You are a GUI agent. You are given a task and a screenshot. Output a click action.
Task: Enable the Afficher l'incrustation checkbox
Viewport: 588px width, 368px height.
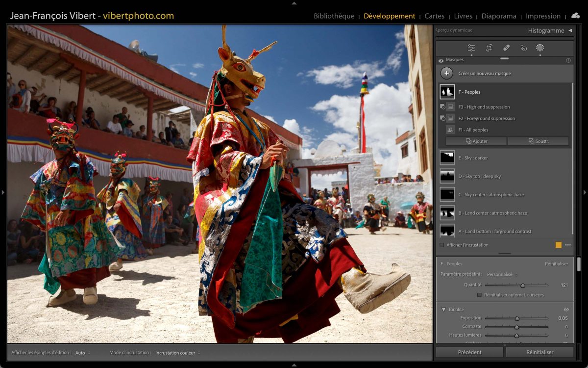(x=442, y=245)
